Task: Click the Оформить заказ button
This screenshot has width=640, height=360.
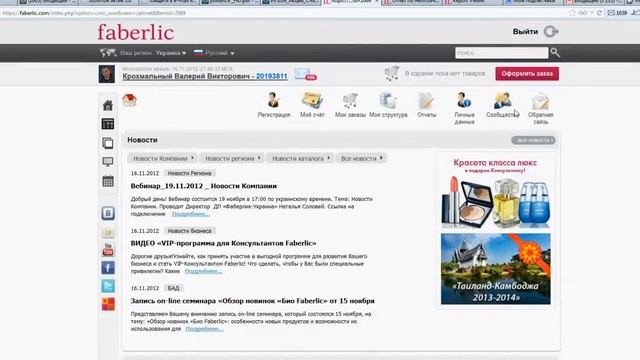Action: pos(527,73)
